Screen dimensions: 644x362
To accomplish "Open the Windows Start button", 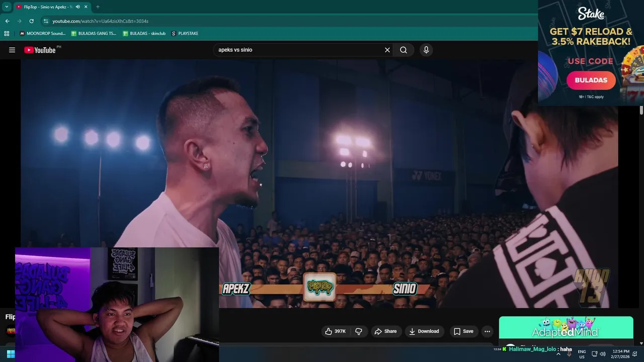I will point(11,353).
